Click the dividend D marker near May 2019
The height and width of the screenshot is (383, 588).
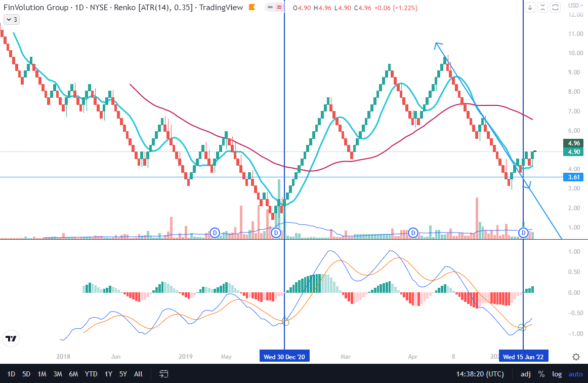click(x=215, y=233)
